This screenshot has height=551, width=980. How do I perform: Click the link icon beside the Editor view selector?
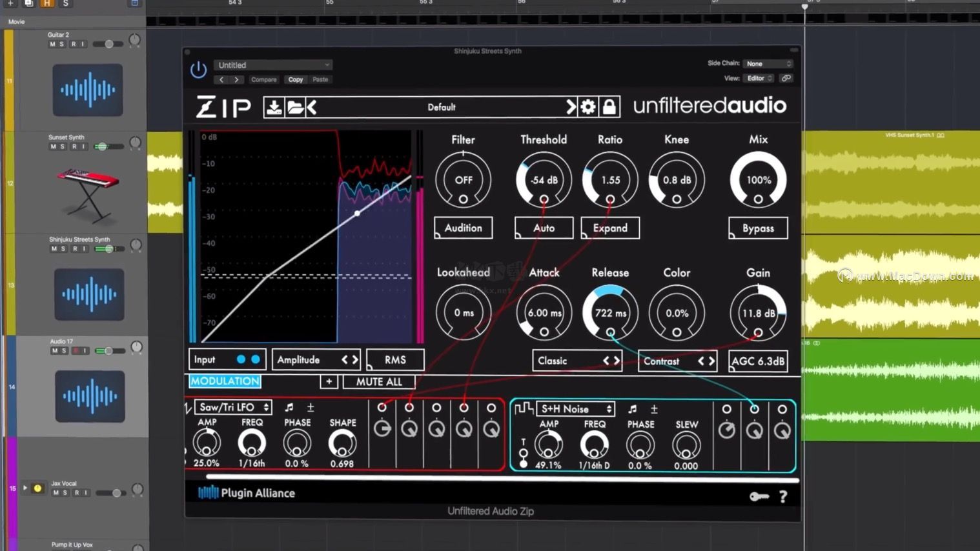point(786,77)
